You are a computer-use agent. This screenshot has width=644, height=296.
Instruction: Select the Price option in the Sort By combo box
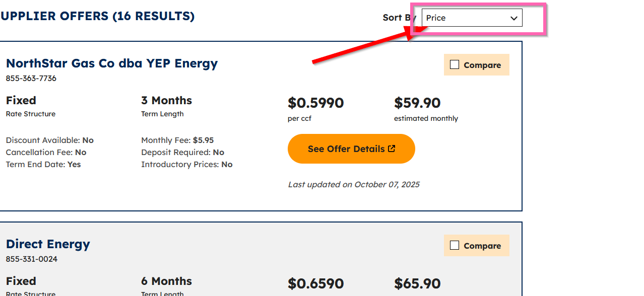[x=471, y=18]
